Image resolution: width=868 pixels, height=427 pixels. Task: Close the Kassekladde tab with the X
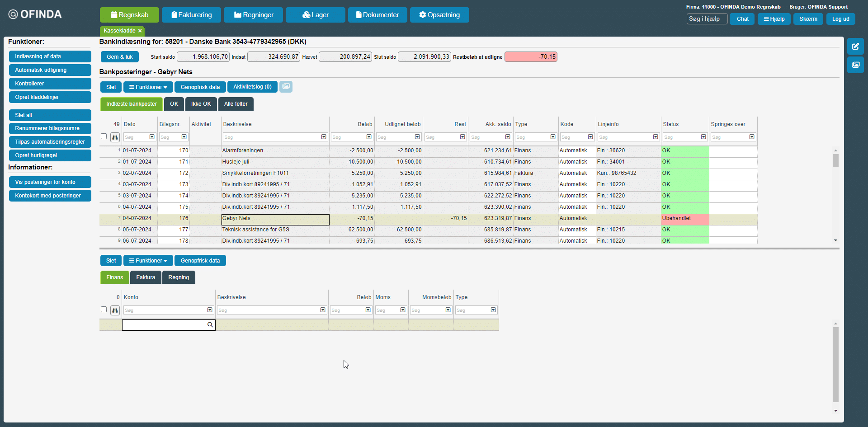[140, 31]
